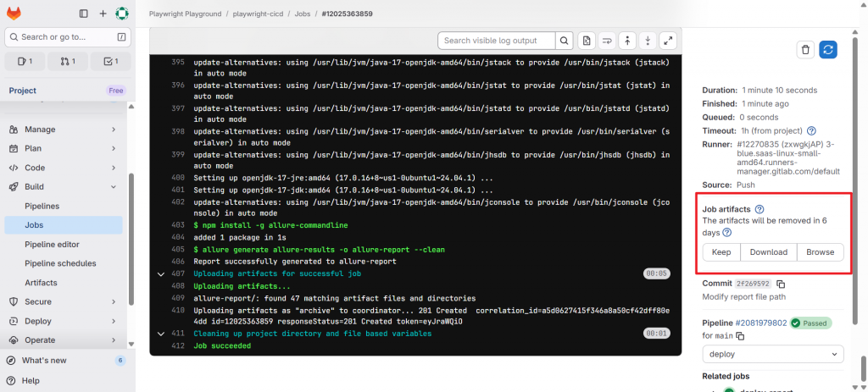
Task: Open the deploy stage dropdown
Action: click(x=773, y=354)
